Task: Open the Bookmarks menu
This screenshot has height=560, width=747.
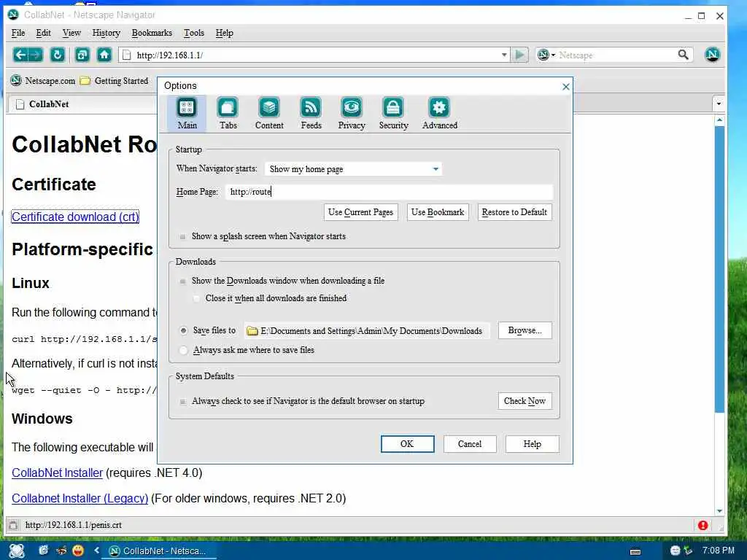Action: point(152,33)
